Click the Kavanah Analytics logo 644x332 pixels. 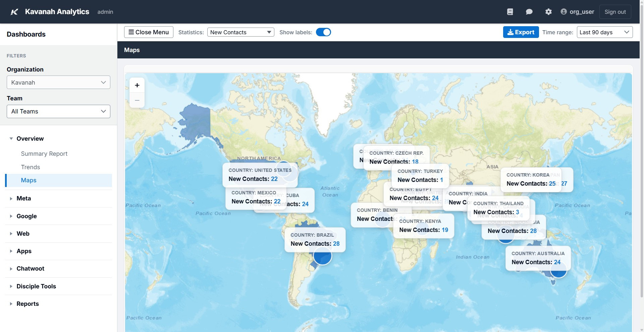[x=14, y=11]
